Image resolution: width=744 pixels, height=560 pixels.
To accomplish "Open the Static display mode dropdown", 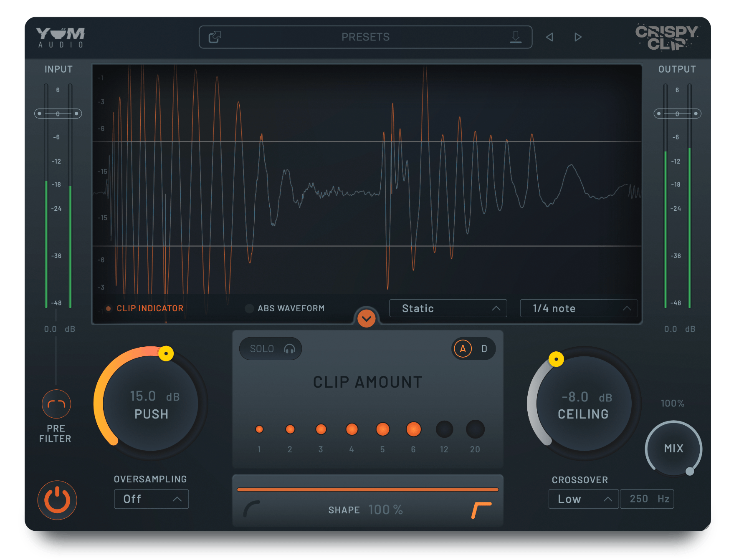I will pos(448,308).
